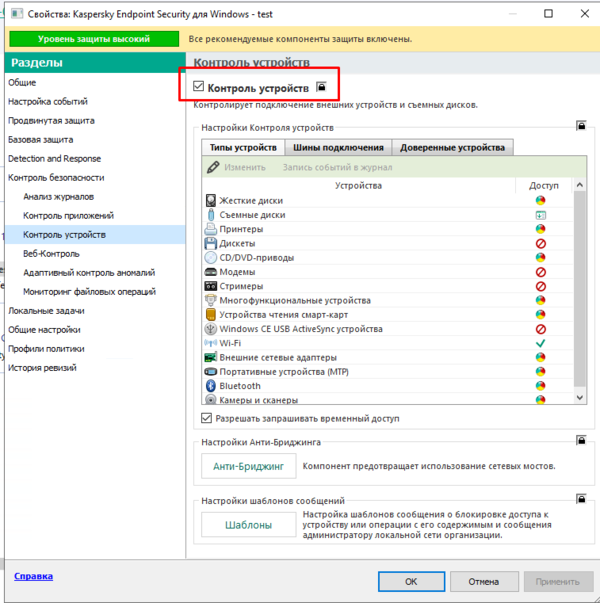Click access status icon for Жесткие диски
Image resolution: width=600 pixels, height=603 pixels.
pos(540,200)
